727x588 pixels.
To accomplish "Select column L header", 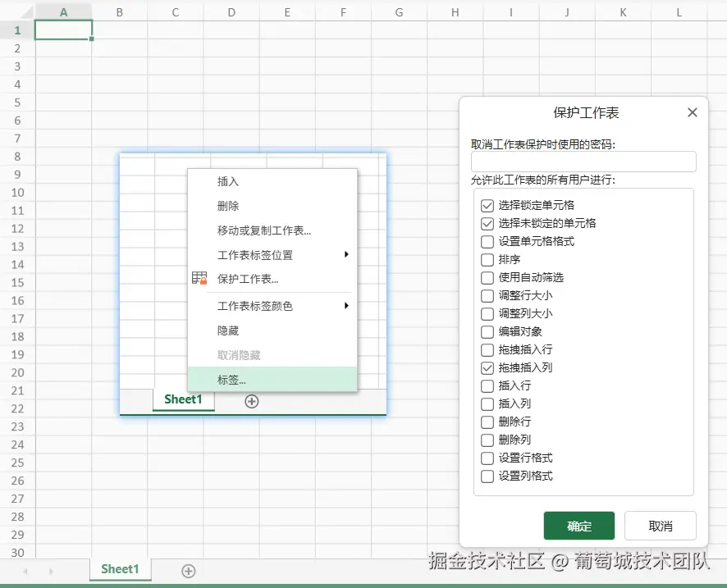I will coord(679,12).
